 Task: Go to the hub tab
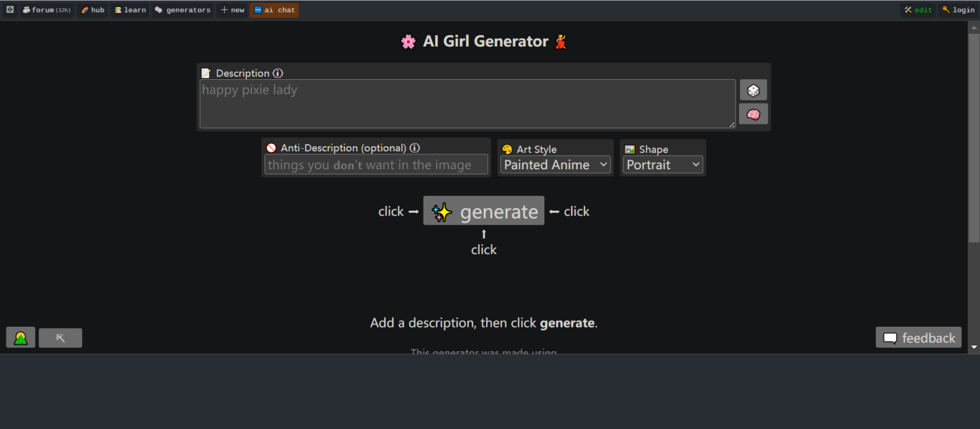pos(93,10)
